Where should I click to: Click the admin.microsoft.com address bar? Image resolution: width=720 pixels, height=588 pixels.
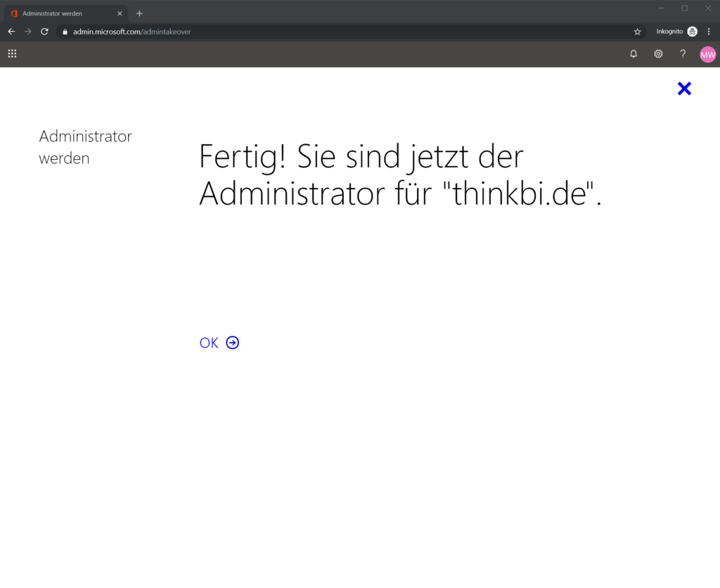point(281,32)
